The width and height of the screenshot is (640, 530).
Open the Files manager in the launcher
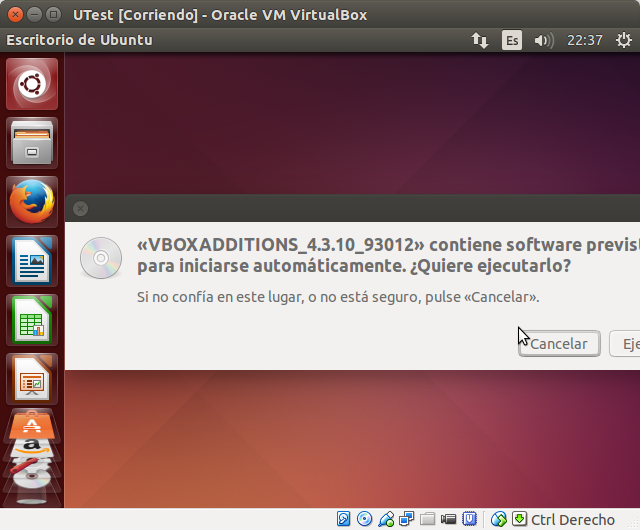tap(32, 143)
